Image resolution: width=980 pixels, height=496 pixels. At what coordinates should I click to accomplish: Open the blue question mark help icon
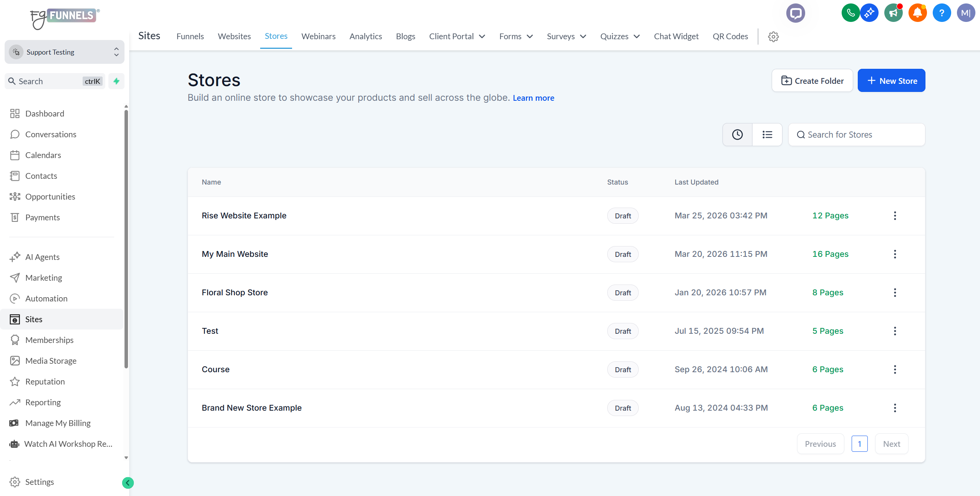(x=941, y=13)
